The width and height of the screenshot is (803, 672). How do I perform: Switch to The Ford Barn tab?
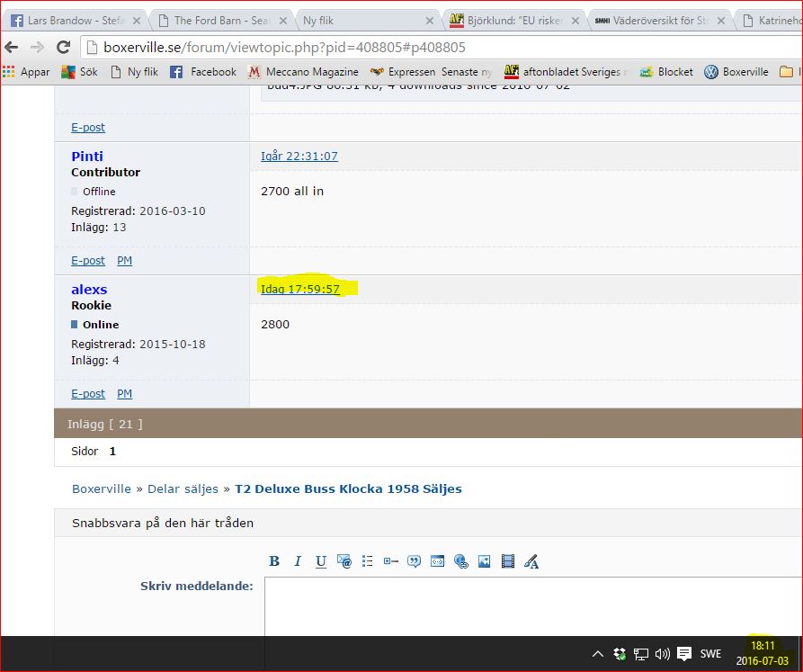point(219,20)
